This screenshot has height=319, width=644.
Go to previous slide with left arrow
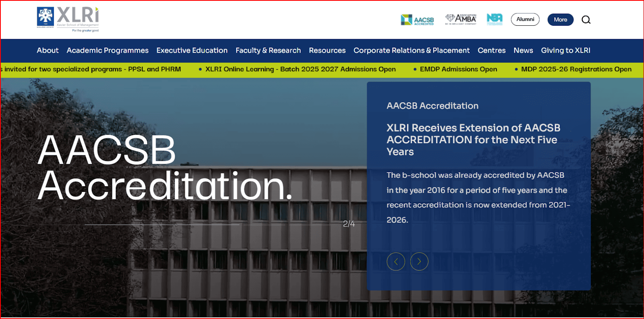pos(396,261)
